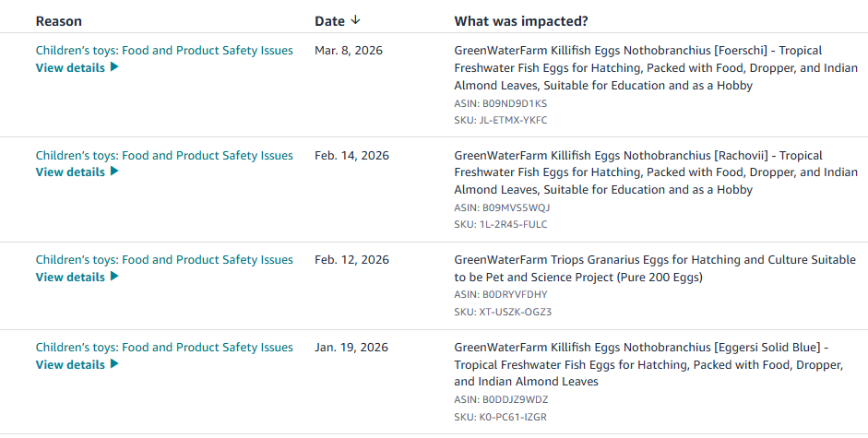Viewport: 868px width, 438px height.
Task: Click ASIN B09ND9D1KS text
Action: (x=501, y=103)
